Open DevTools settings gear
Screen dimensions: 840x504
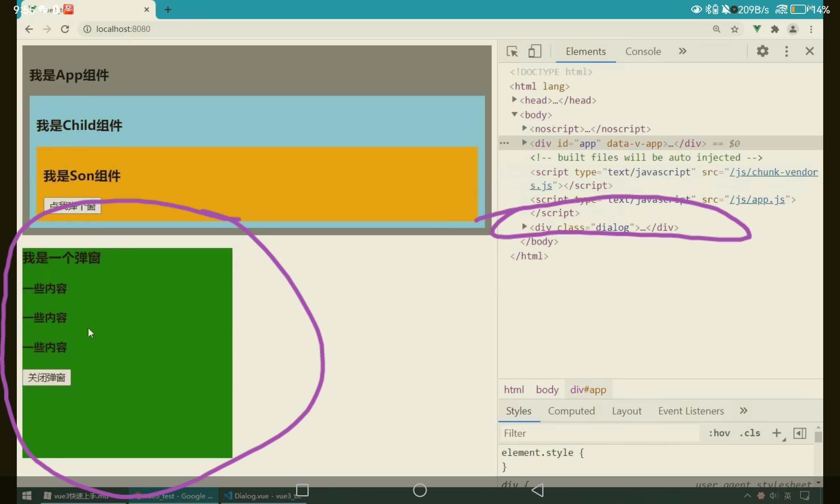click(x=762, y=51)
